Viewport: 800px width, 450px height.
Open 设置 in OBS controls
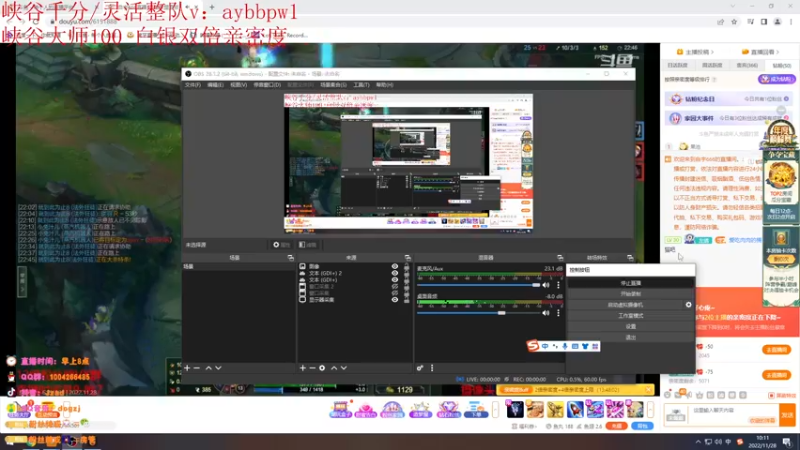pos(631,327)
